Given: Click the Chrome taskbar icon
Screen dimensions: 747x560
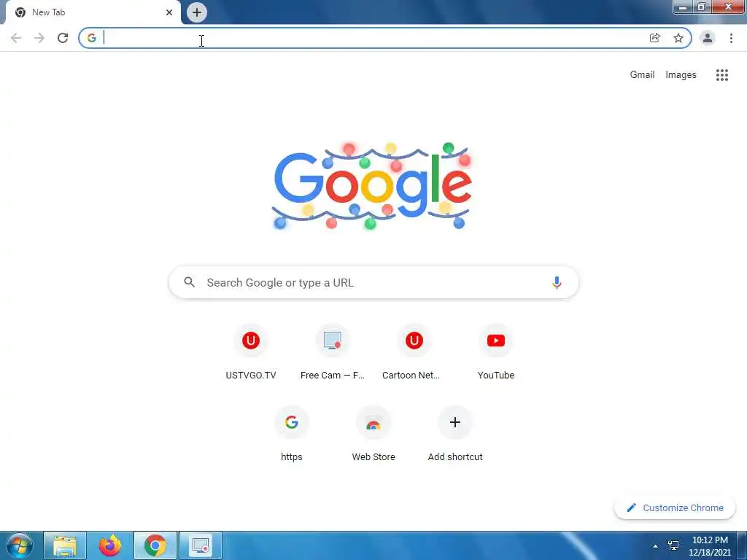Looking at the screenshot, I should coord(155,545).
